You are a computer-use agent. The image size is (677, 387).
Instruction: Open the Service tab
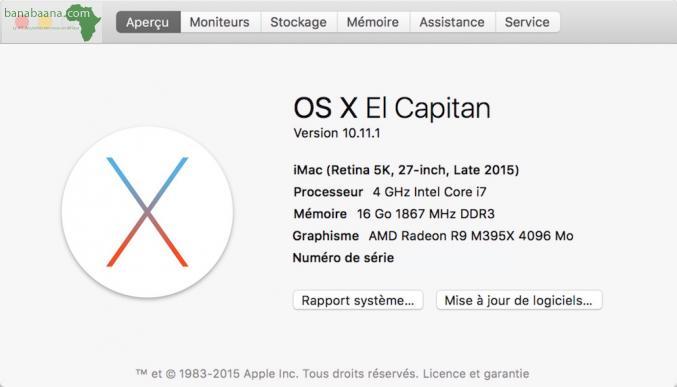527,22
